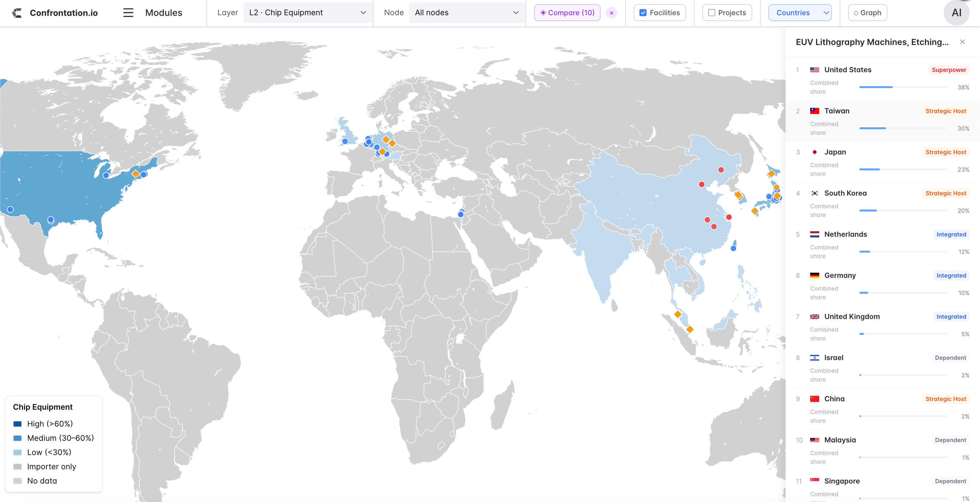The image size is (980, 502).
Task: Click Taiwan's Strategic Host badge
Action: tap(946, 111)
